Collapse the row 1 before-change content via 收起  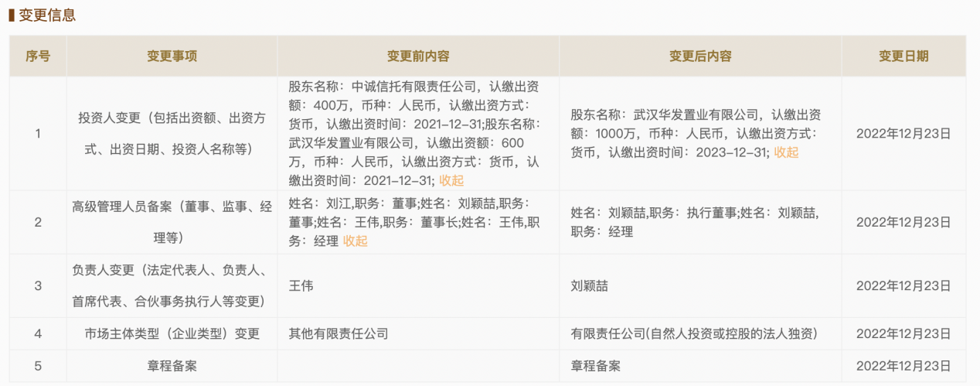click(x=451, y=181)
